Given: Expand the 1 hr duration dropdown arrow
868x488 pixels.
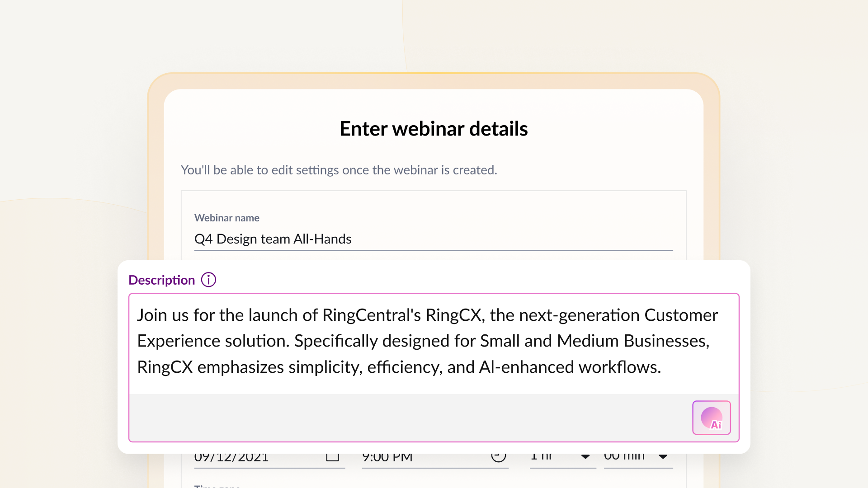Looking at the screenshot, I should [585, 457].
